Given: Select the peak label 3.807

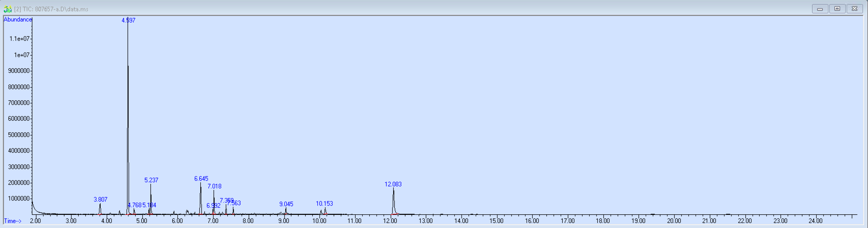Looking at the screenshot, I should (x=100, y=199).
